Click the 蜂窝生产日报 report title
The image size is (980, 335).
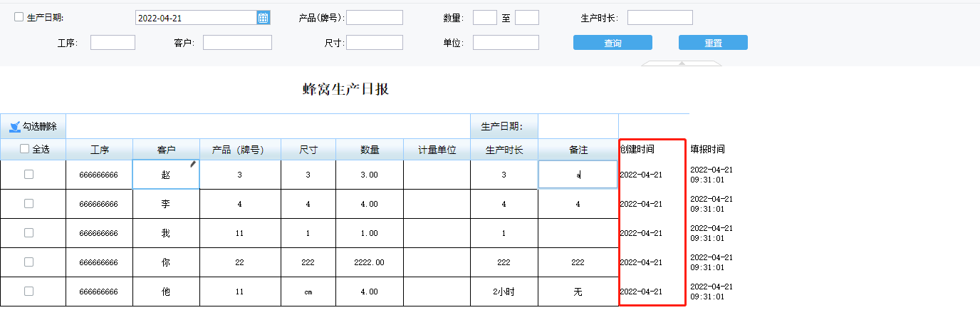click(346, 89)
